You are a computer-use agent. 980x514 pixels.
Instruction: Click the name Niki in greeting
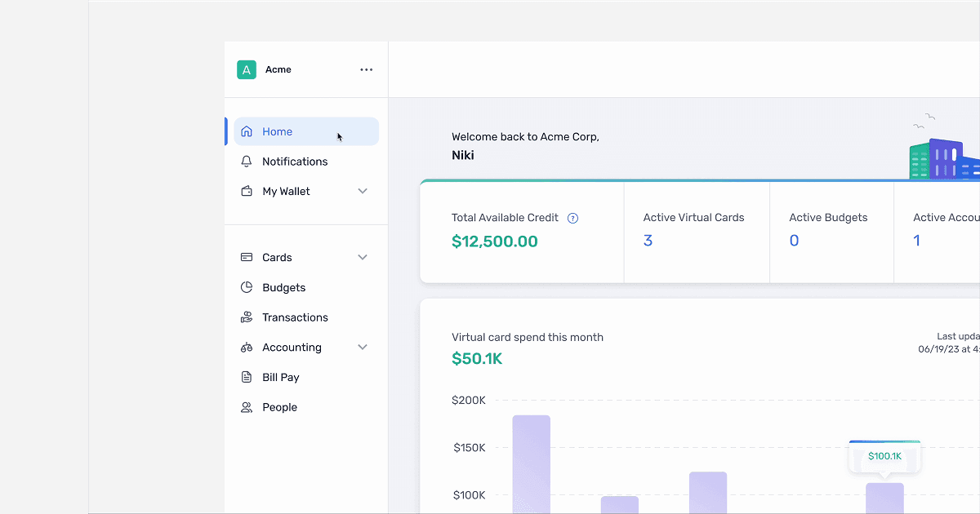pos(463,155)
